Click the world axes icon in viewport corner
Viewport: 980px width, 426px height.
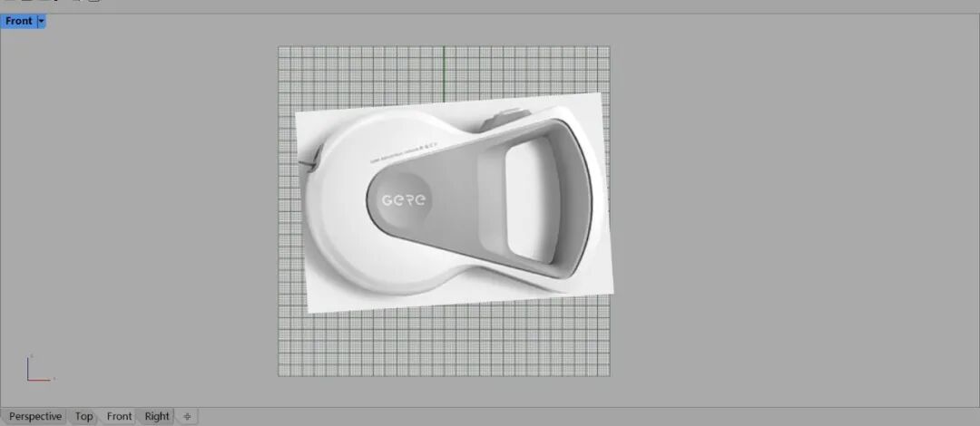(40, 368)
